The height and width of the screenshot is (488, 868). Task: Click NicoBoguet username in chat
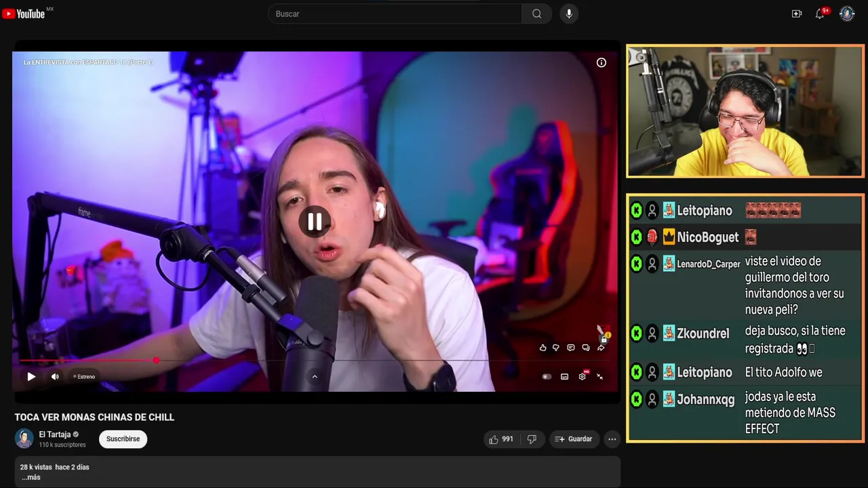[x=708, y=237]
